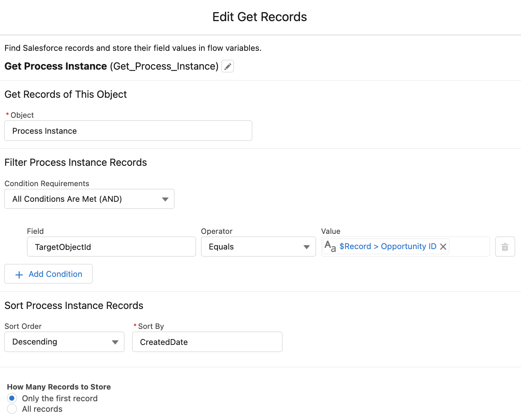Expand the Equals operator chevron

(x=306, y=246)
